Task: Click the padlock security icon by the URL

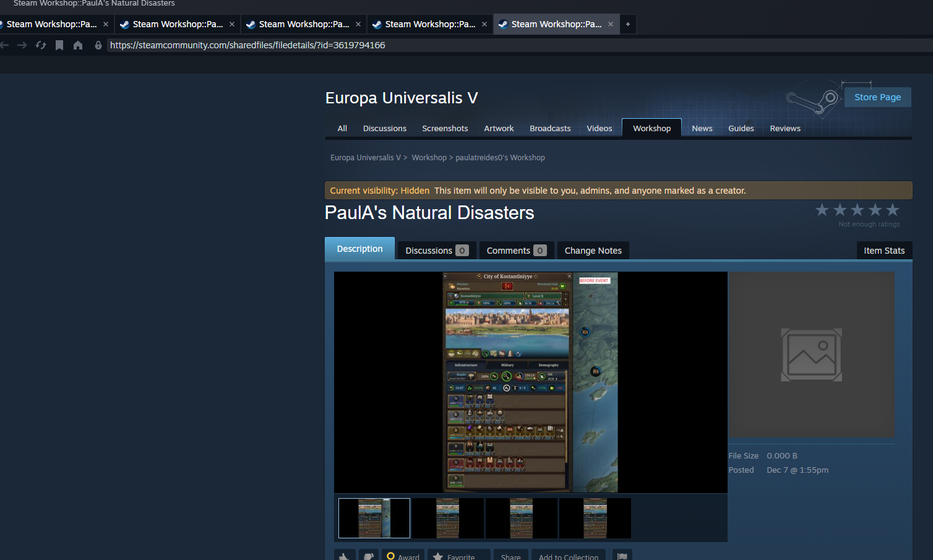Action: (98, 45)
